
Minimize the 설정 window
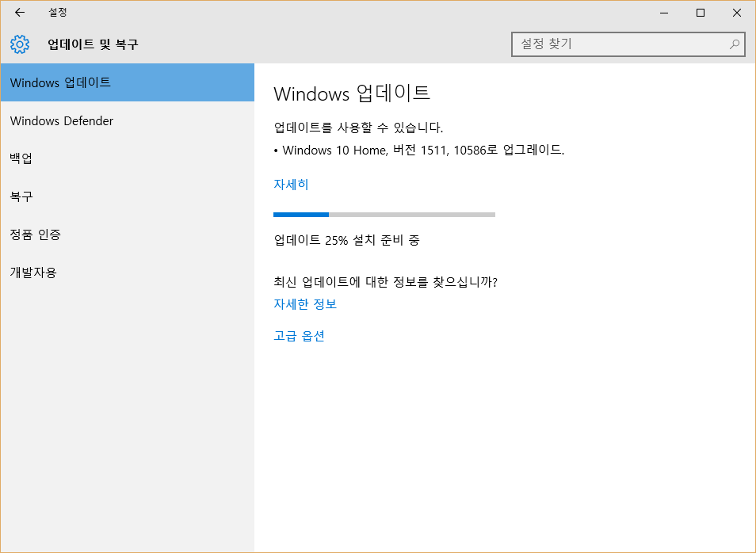click(664, 13)
